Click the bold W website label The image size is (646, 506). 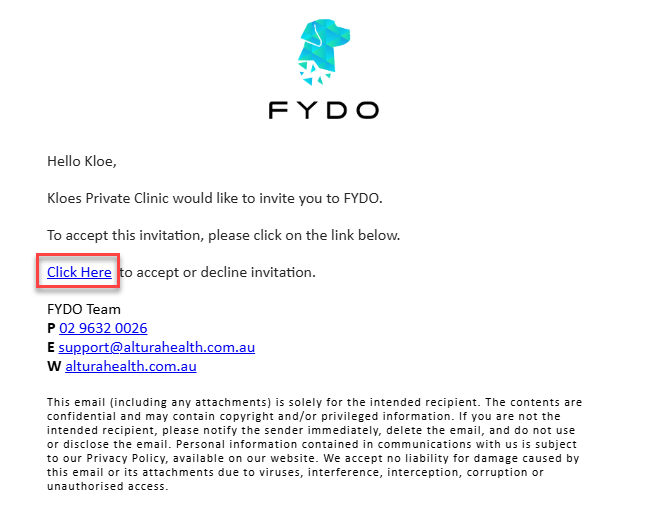click(54, 366)
